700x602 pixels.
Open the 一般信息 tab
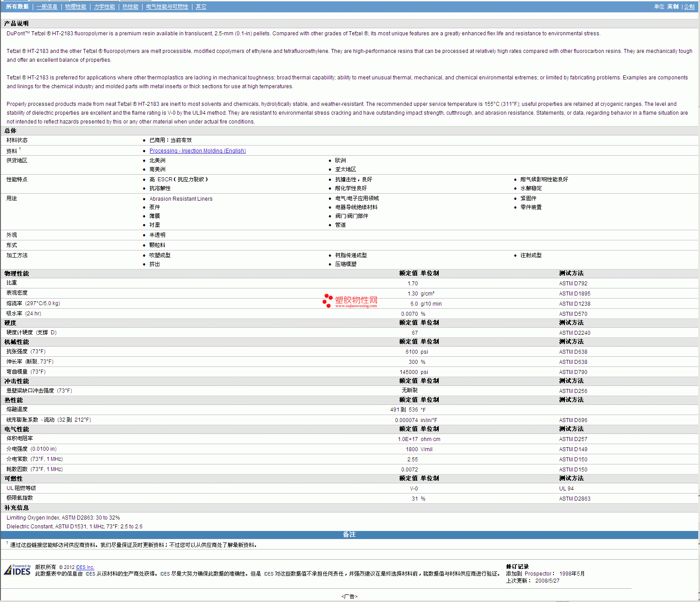[x=47, y=7]
